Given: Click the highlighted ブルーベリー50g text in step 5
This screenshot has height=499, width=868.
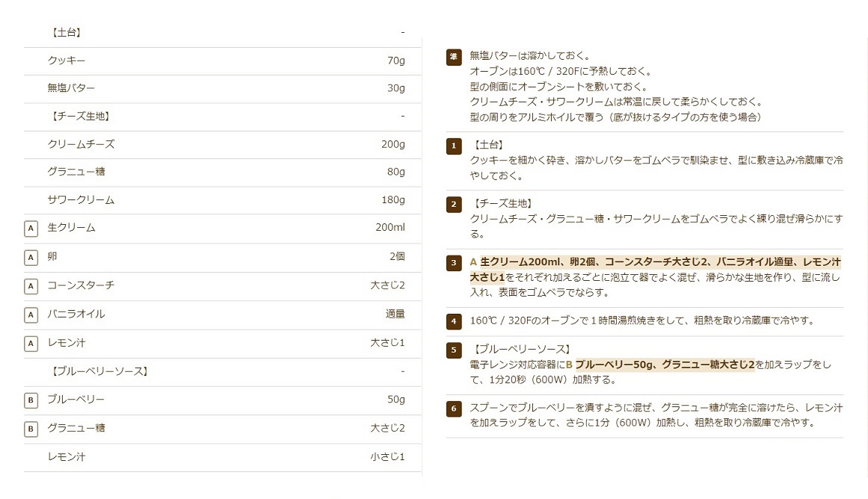Looking at the screenshot, I should tap(613, 365).
